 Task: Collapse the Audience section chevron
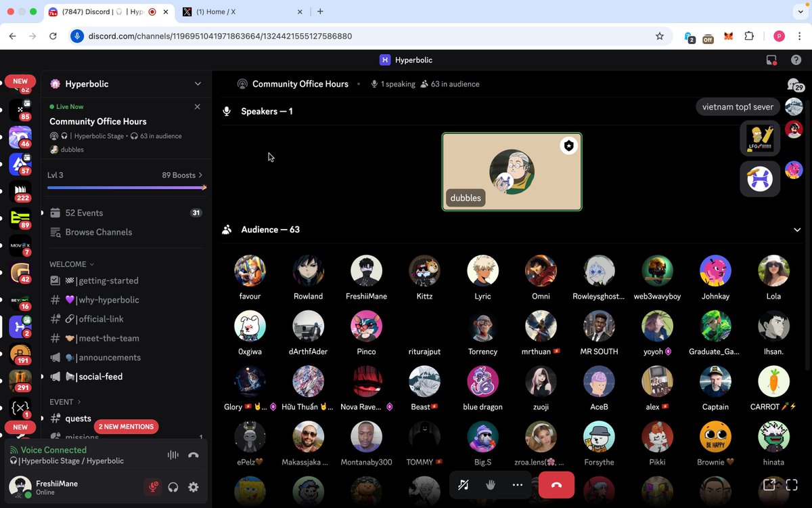(x=797, y=230)
